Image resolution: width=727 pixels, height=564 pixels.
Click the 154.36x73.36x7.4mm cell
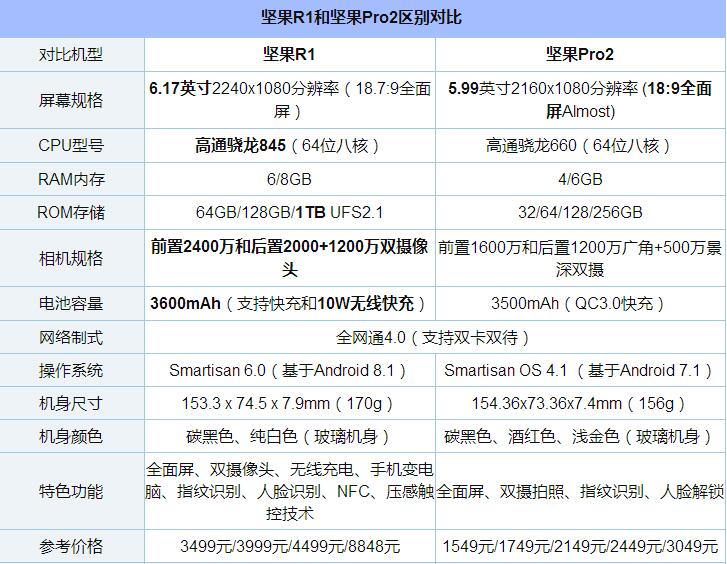pyautogui.click(x=580, y=404)
